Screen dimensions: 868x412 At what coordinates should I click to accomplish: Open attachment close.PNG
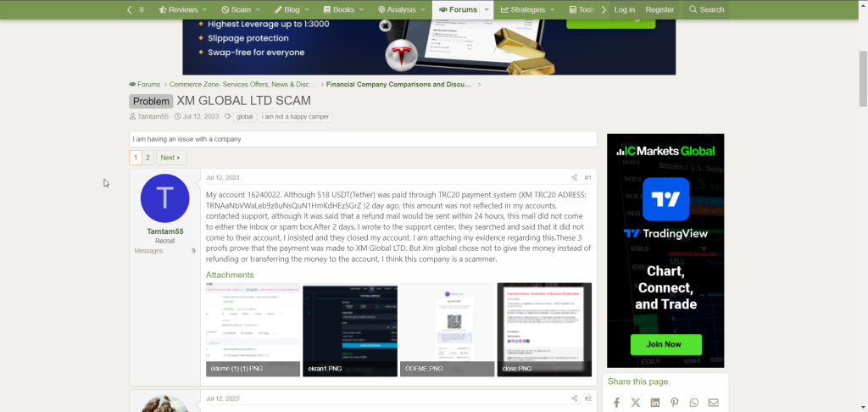pyautogui.click(x=544, y=330)
